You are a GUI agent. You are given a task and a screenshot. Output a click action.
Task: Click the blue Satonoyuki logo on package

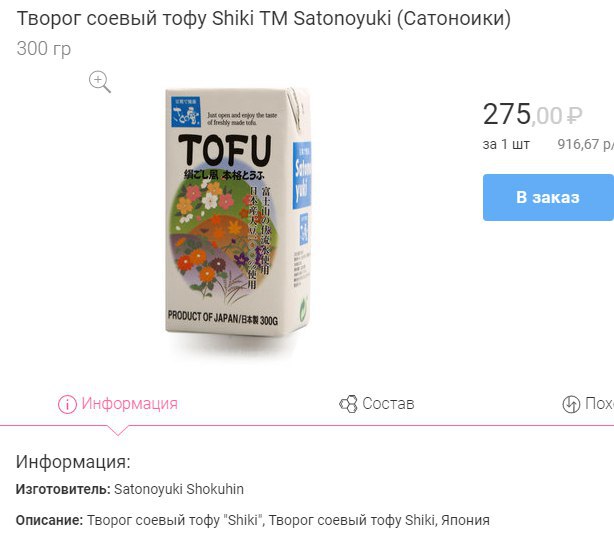click(186, 112)
